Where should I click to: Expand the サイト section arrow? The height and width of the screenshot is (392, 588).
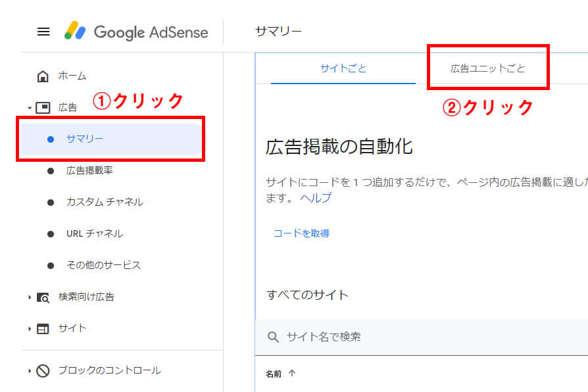point(29,329)
